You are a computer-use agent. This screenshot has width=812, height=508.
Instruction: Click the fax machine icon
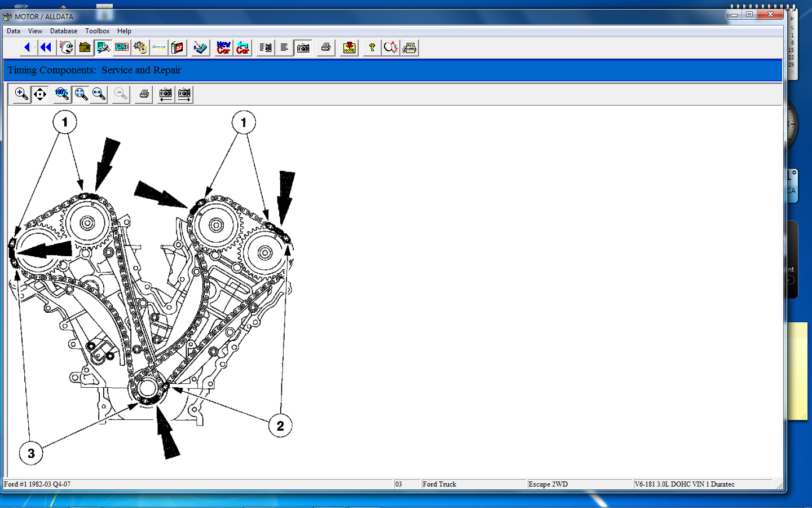(410, 48)
